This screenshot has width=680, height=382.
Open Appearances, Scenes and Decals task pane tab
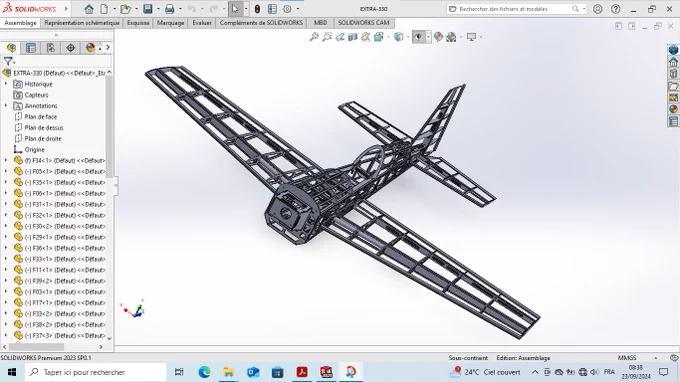[673, 110]
